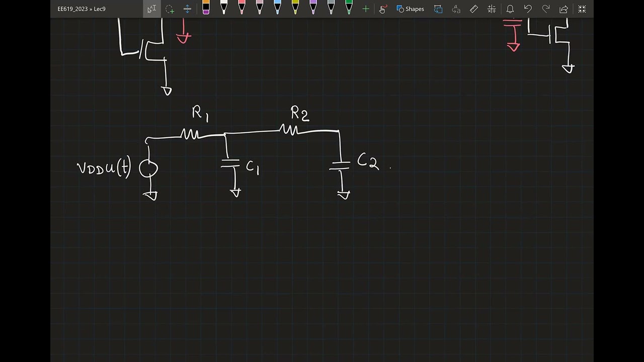Open the Math tool
The image size is (644, 362).
pyautogui.click(x=492, y=9)
